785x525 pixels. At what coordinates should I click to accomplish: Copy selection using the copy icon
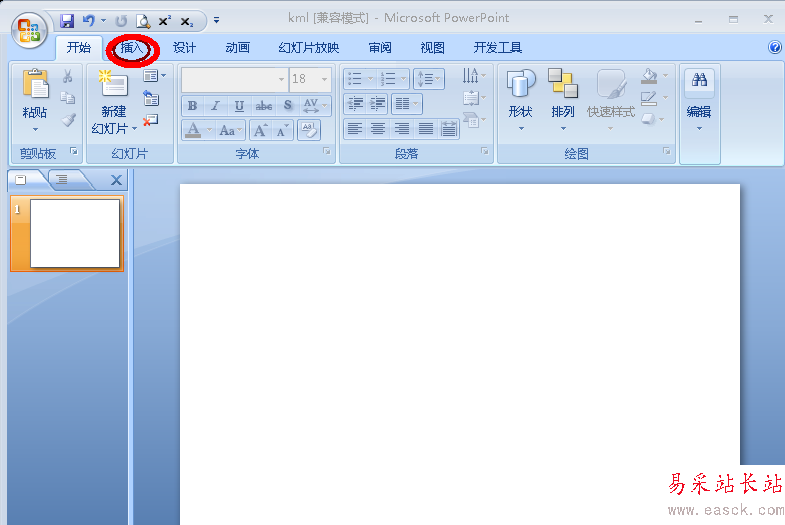[x=68, y=98]
